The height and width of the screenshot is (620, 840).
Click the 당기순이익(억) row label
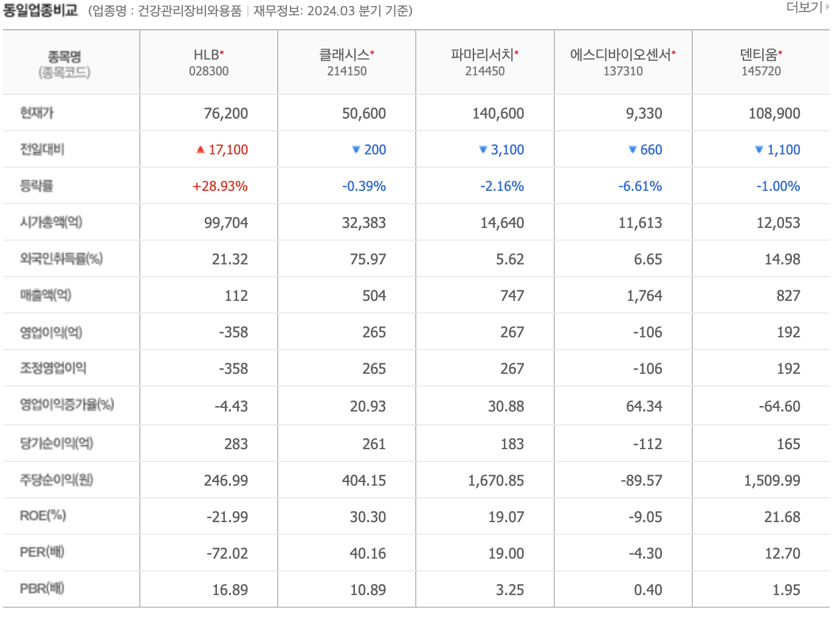57,444
